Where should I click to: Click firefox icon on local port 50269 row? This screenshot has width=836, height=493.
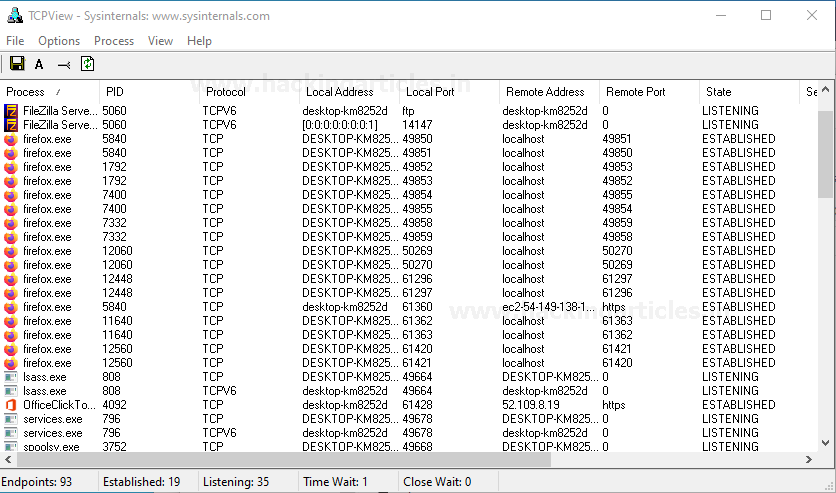11,251
